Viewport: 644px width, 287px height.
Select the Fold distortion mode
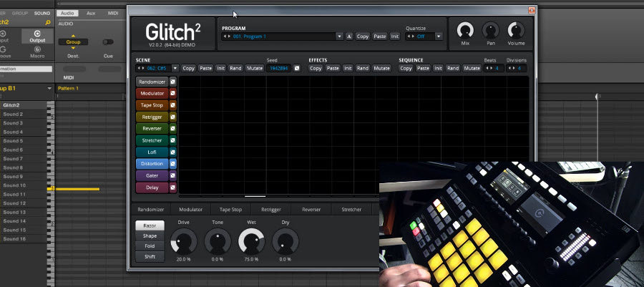(150, 246)
